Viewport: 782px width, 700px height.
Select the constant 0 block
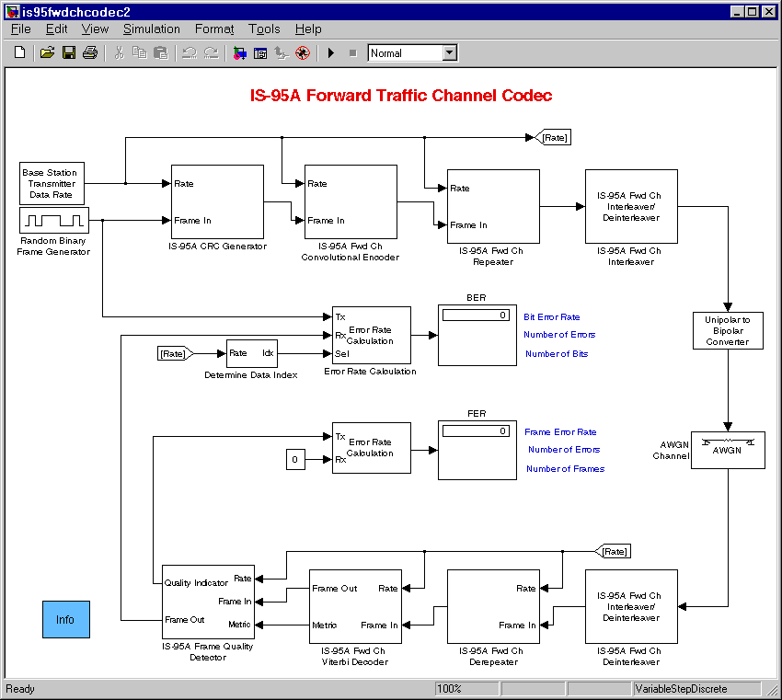coord(295,459)
